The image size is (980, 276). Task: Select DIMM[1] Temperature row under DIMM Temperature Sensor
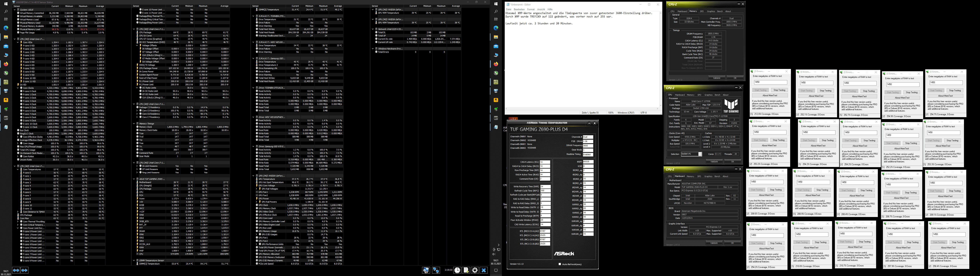coord(183,263)
